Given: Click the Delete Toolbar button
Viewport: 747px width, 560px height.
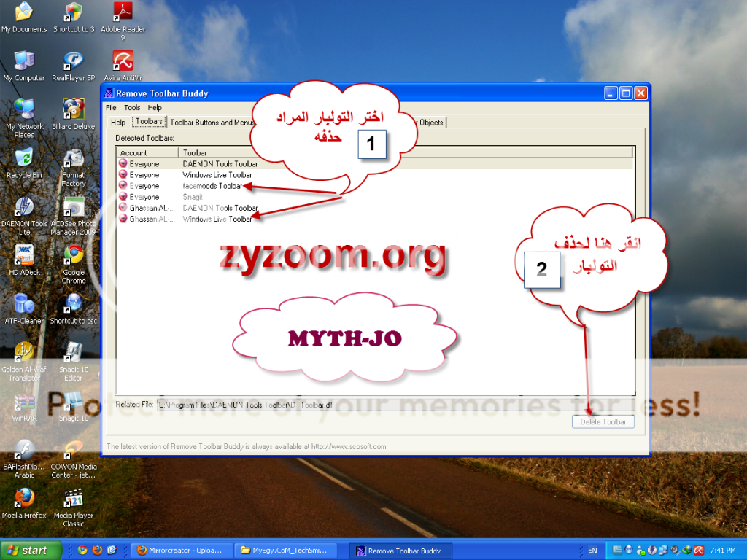Looking at the screenshot, I should (603, 421).
